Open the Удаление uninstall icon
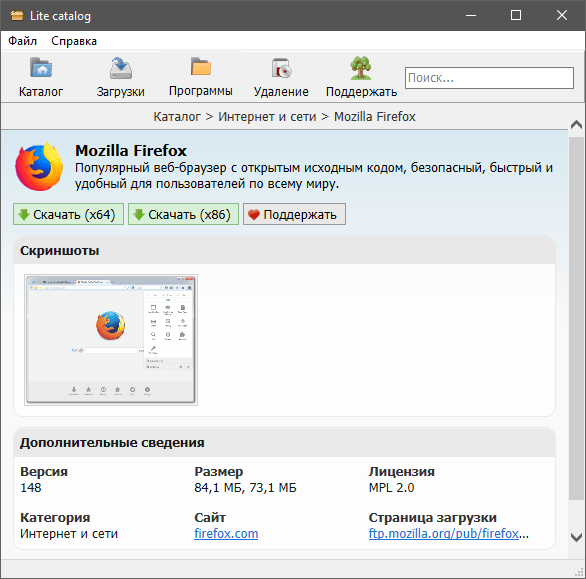Screen dimensions: 586x579 pos(281,68)
